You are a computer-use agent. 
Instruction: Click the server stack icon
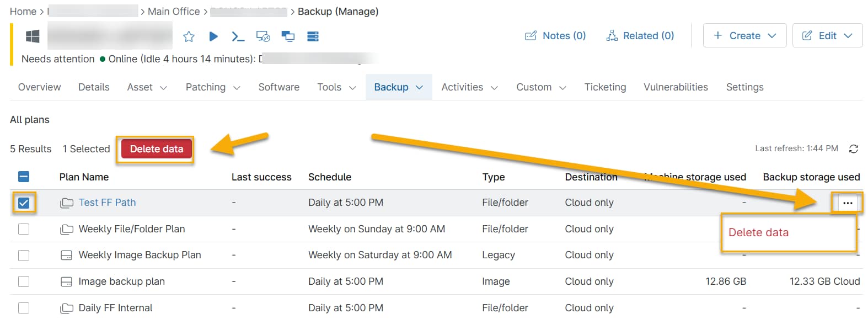[313, 36]
